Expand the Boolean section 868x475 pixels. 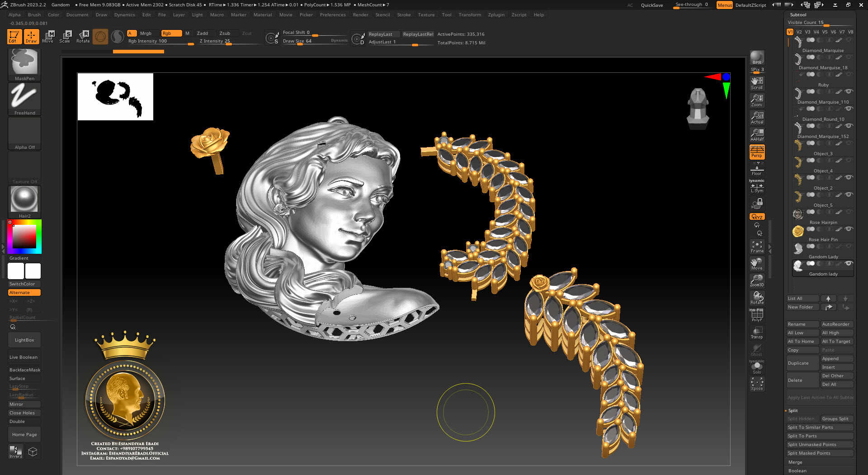797,470
